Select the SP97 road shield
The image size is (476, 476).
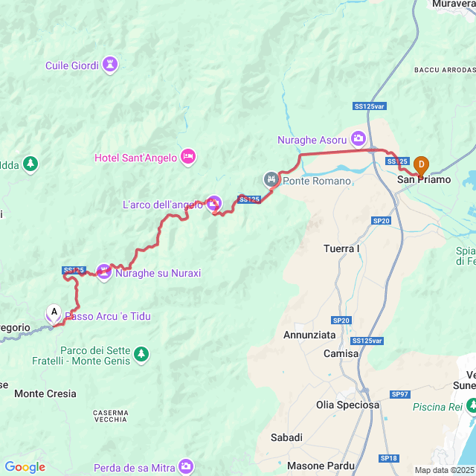[400, 394]
